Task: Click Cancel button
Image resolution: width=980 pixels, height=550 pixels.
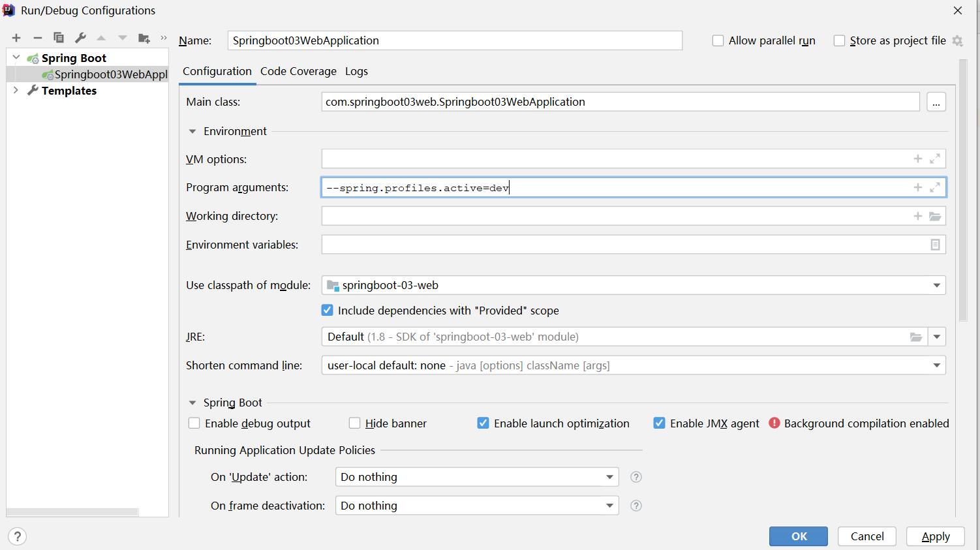Action: click(x=867, y=536)
